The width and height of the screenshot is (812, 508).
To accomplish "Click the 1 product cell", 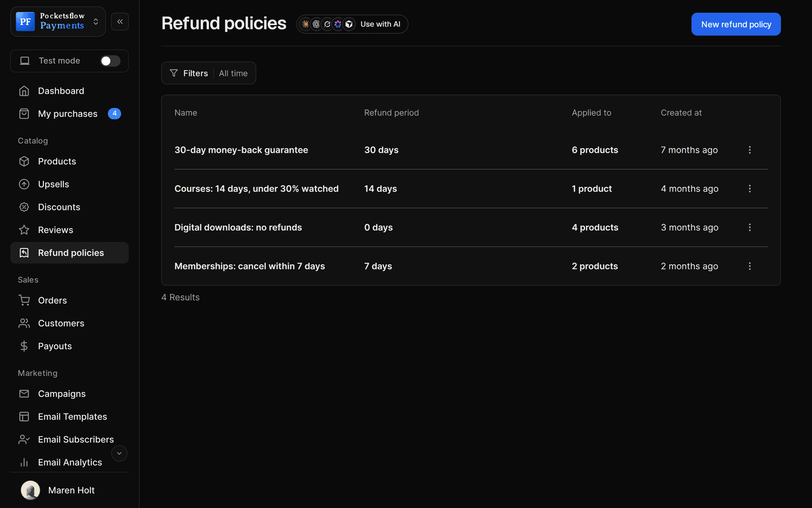I will pyautogui.click(x=592, y=189).
